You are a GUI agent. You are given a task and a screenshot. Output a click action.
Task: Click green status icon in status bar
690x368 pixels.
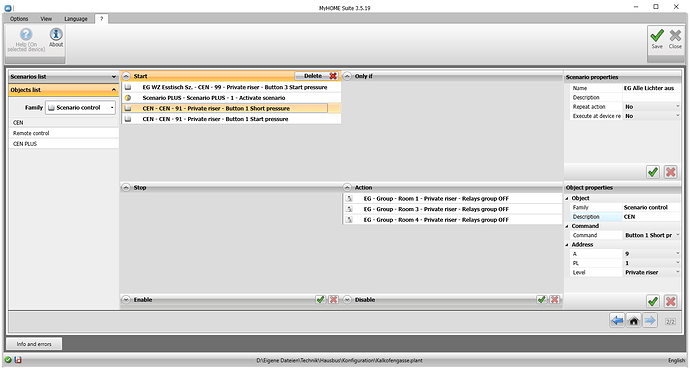8,360
